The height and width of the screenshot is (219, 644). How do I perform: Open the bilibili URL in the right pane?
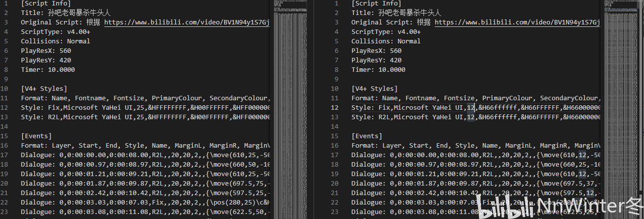[x=517, y=23]
